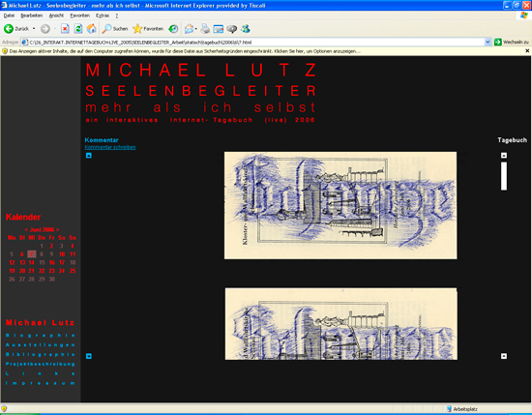Viewport: 532px width, 415px height.
Task: Select calendar day 2
Action: pyautogui.click(x=51, y=246)
